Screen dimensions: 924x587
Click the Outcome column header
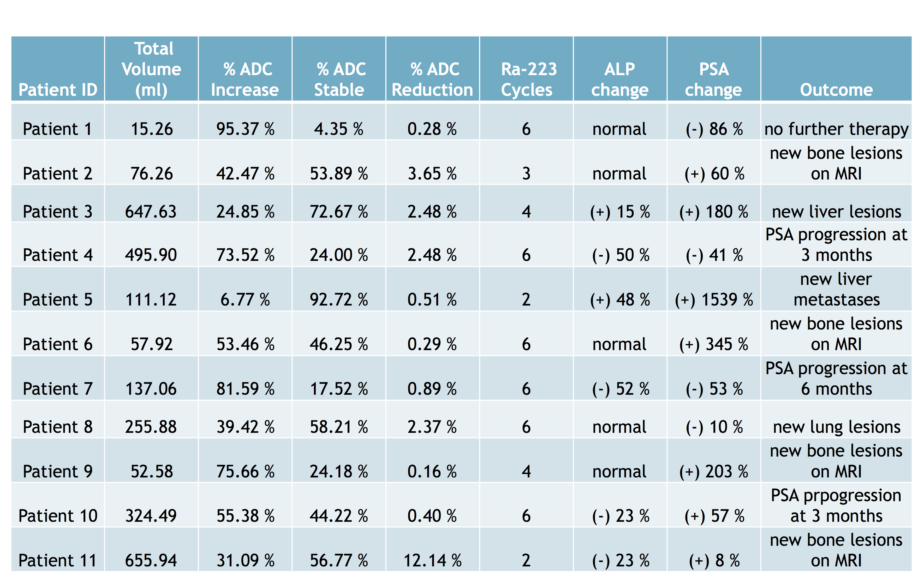pos(836,89)
